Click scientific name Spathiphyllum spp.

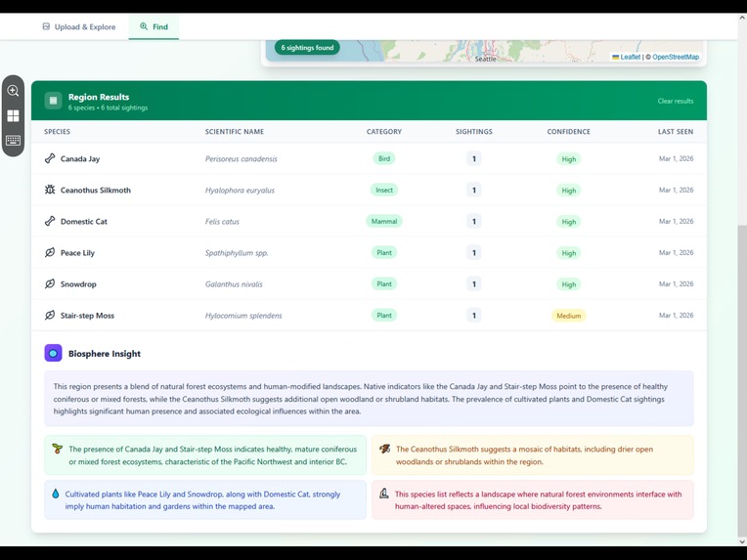(x=237, y=253)
